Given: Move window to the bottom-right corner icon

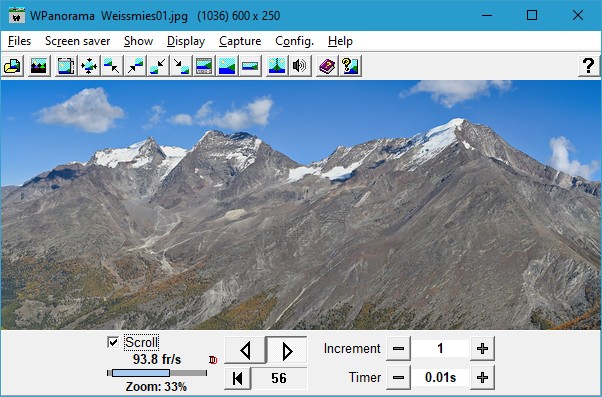Looking at the screenshot, I should point(181,66).
